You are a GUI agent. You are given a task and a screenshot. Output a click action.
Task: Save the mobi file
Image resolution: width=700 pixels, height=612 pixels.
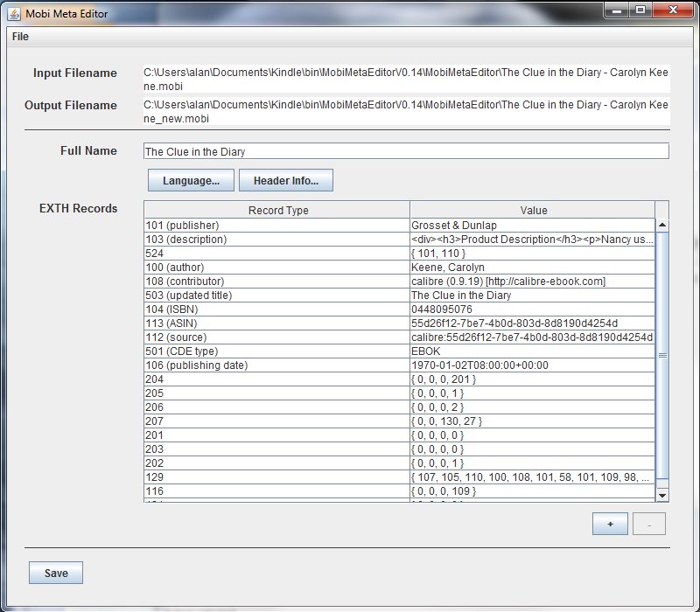56,574
